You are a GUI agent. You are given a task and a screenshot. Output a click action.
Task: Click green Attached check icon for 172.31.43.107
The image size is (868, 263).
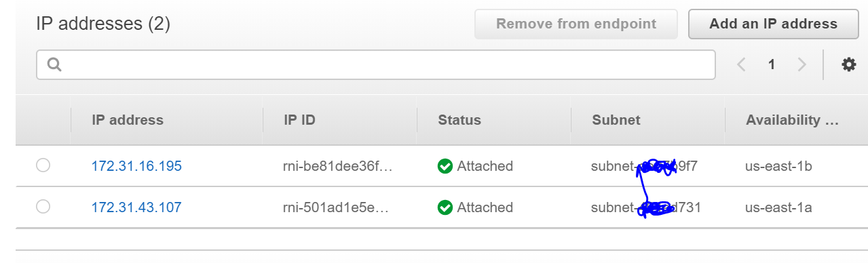point(445,207)
